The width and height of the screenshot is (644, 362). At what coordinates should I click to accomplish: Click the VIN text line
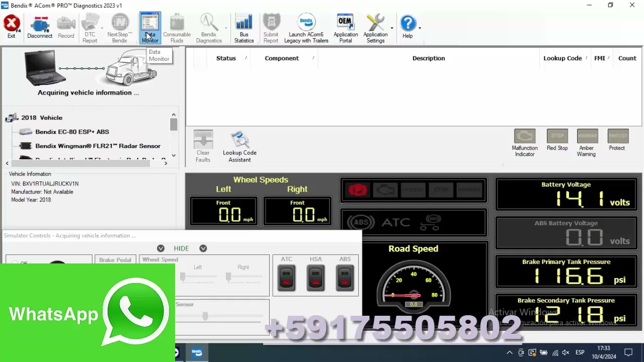click(45, 184)
